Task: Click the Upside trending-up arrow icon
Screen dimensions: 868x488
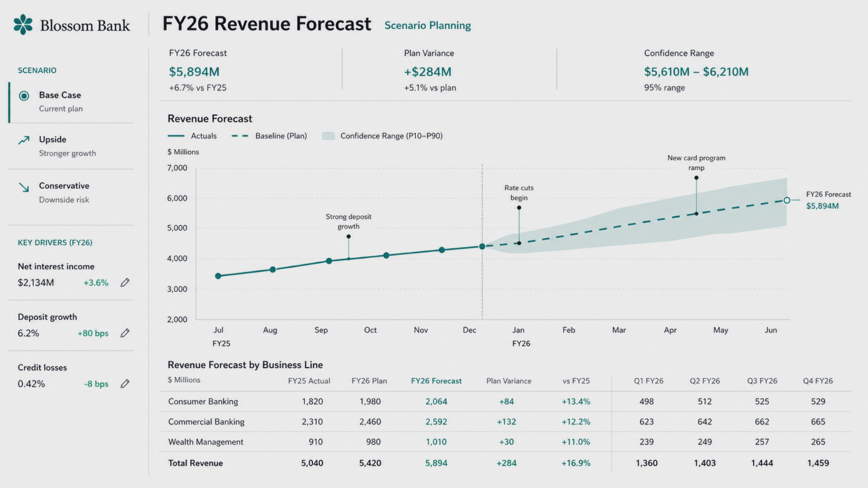Action: (x=24, y=140)
